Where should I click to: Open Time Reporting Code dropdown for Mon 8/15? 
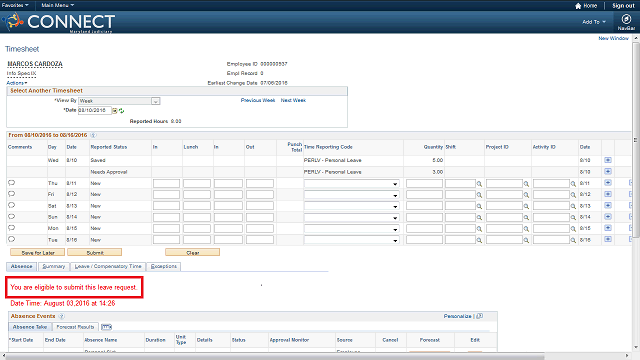pyautogui.click(x=395, y=229)
